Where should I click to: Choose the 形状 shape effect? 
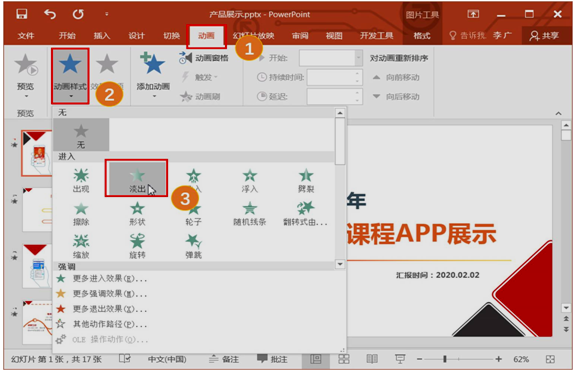coord(137,213)
